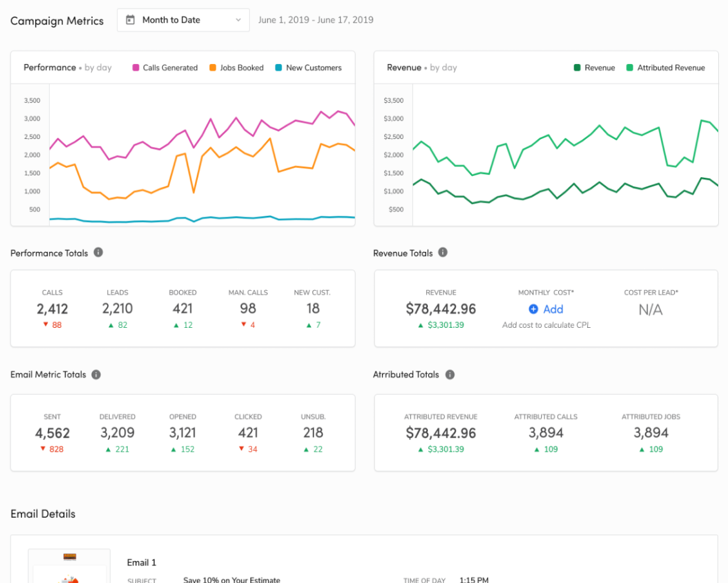Click the info icon beside Revenue Totals

(442, 252)
